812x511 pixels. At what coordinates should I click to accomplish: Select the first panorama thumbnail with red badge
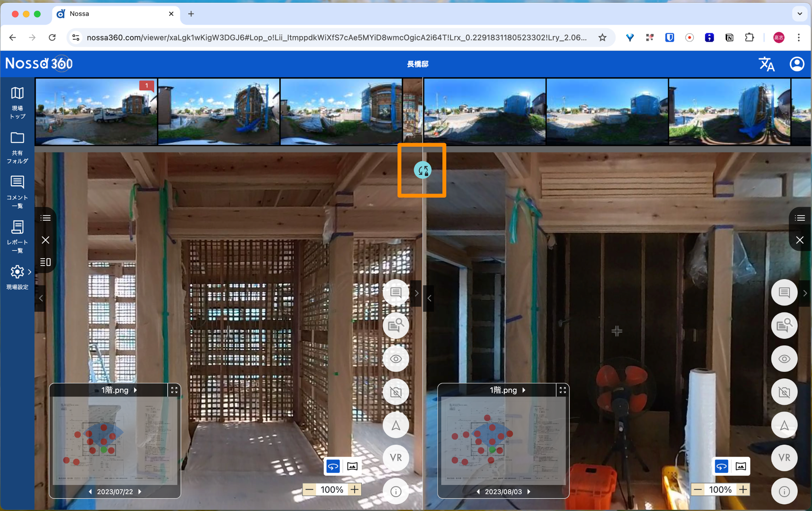pos(96,111)
